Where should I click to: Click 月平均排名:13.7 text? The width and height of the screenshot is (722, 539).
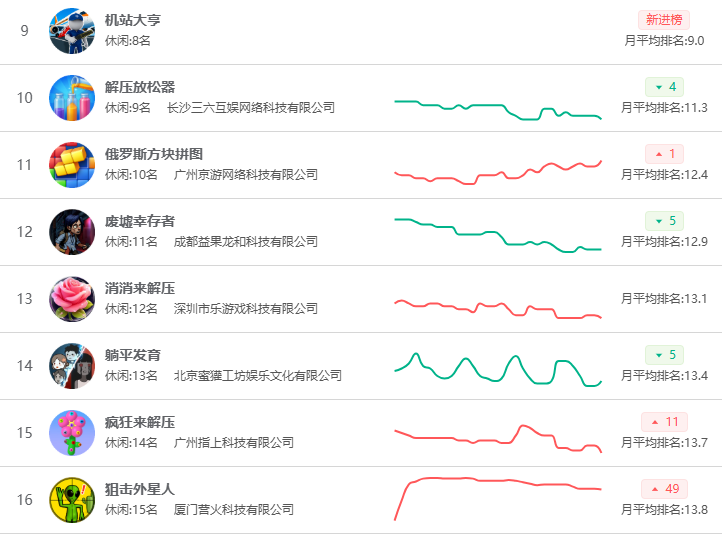coord(664,443)
